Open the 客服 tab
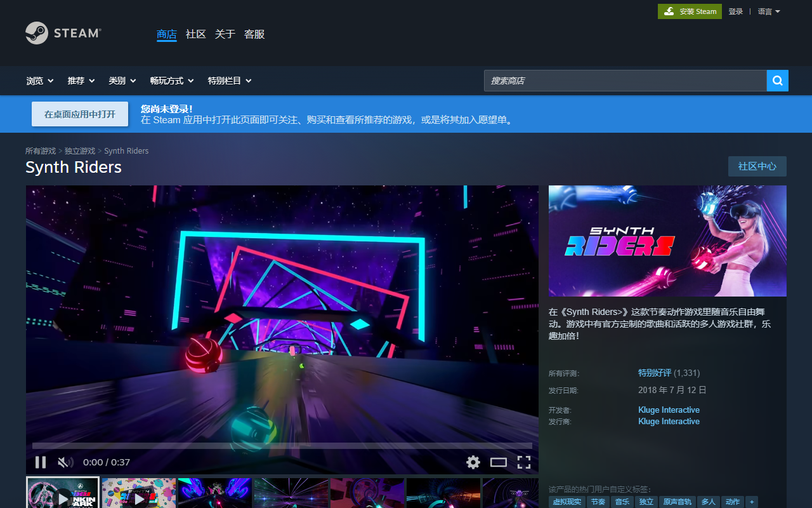The height and width of the screenshot is (508, 812). [254, 34]
